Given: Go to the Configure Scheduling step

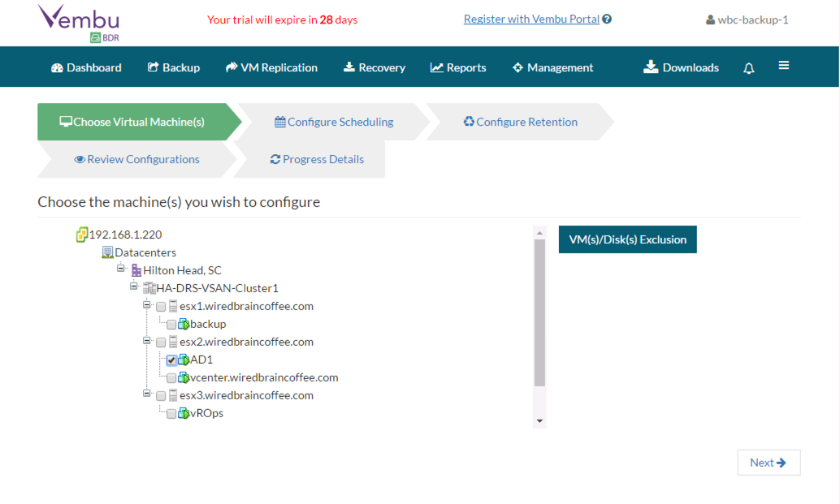Looking at the screenshot, I should point(334,122).
